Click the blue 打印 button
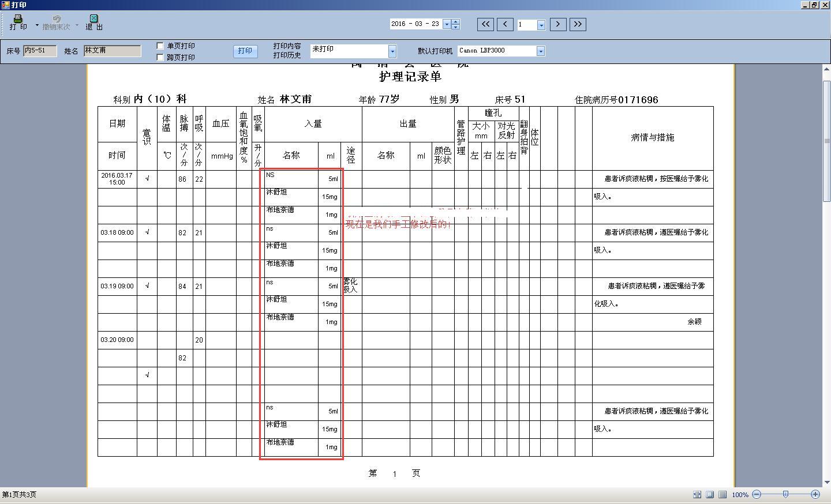Viewport: 831px width, 504px height. [245, 51]
